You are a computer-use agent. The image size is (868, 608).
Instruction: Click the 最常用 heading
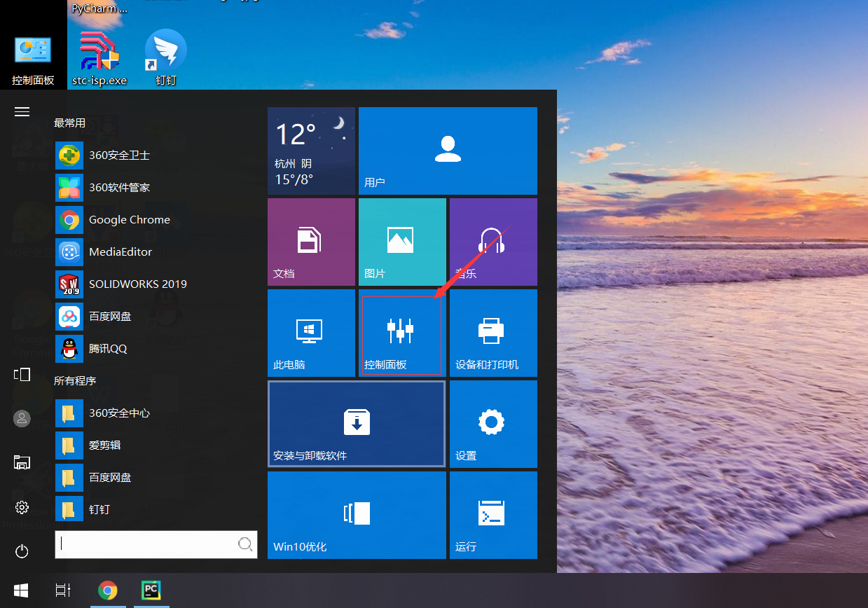tap(69, 123)
